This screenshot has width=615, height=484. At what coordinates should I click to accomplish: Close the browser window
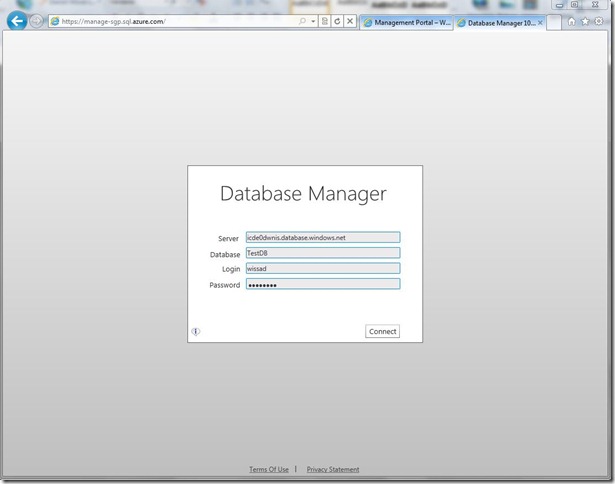pyautogui.click(x=595, y=5)
